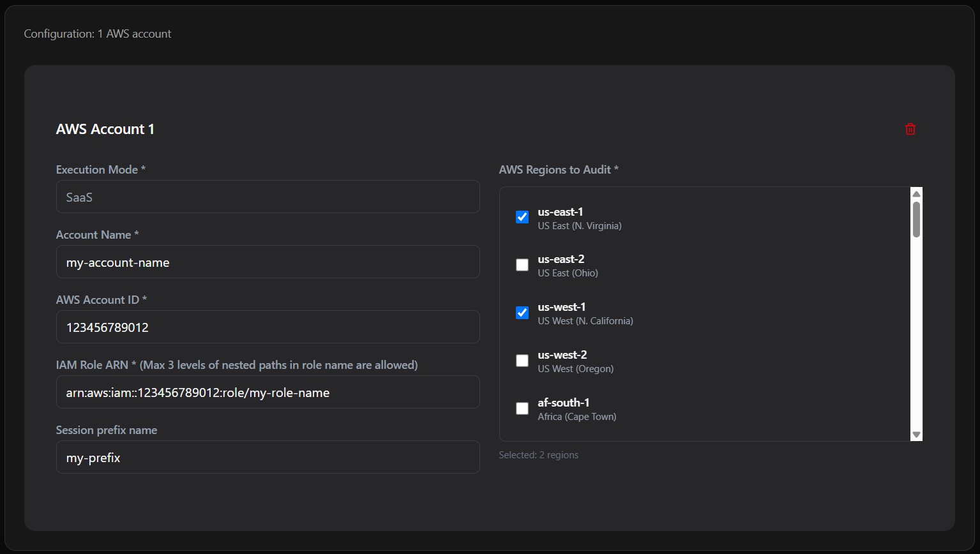Enable the us-east-2 region checkbox
The width and height of the screenshot is (980, 554).
click(x=522, y=265)
